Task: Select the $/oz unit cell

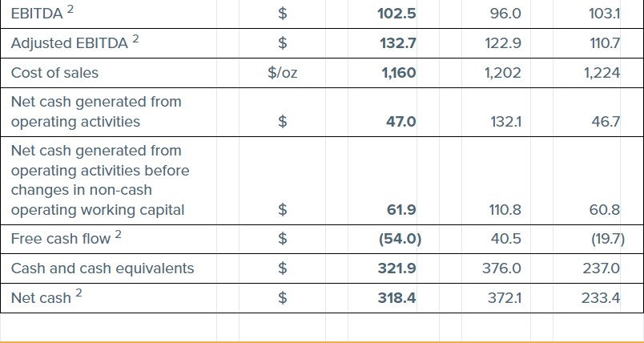Action: 282,73
